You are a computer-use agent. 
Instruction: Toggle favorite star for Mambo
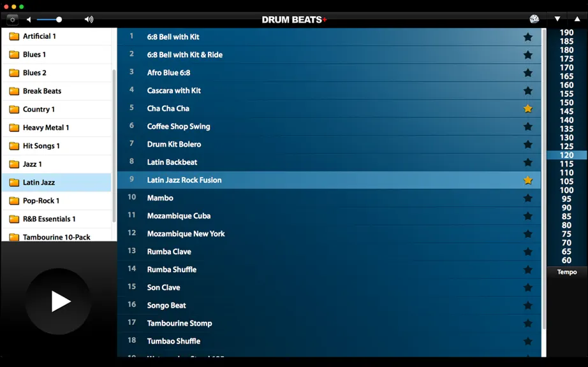coord(527,198)
